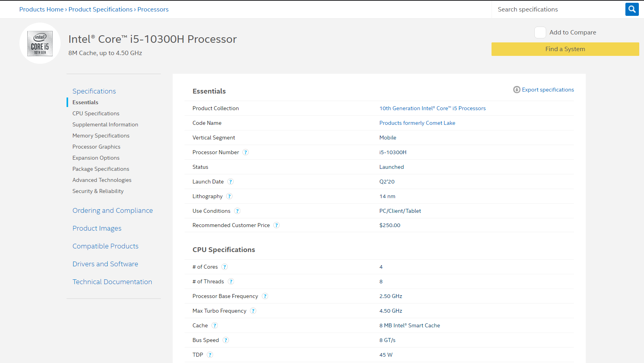Screen dimensions: 644x363
Task: Click the Intel Core i5 badge image
Action: pos(40,43)
